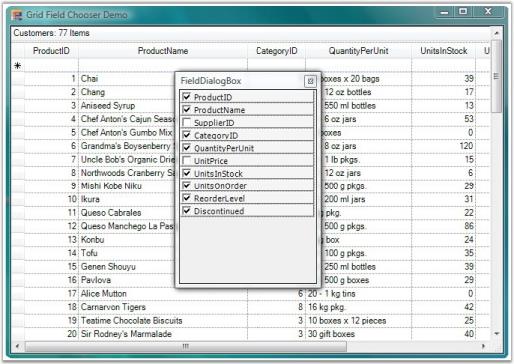Click the ProductName column header
Screen dimensions: 514x364
pyautogui.click(x=163, y=51)
